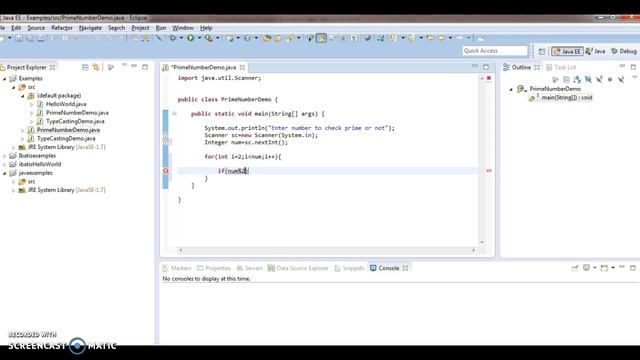The width and height of the screenshot is (640, 360).
Task: Switch to Java perspective
Action: click(595, 51)
